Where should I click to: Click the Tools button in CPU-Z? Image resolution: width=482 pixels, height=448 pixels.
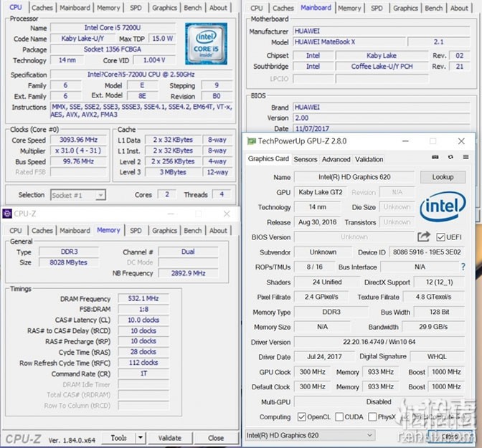pos(118,437)
